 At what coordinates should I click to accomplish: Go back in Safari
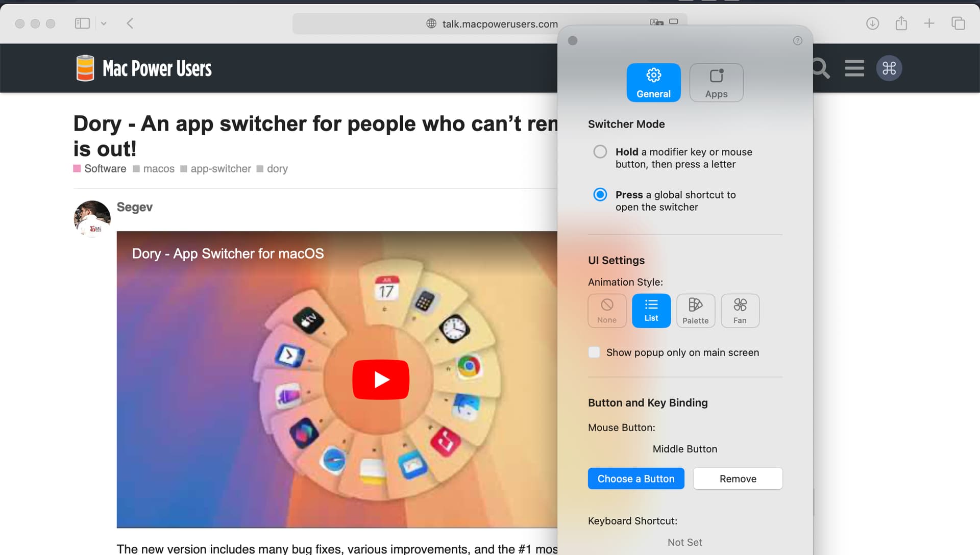coord(130,23)
